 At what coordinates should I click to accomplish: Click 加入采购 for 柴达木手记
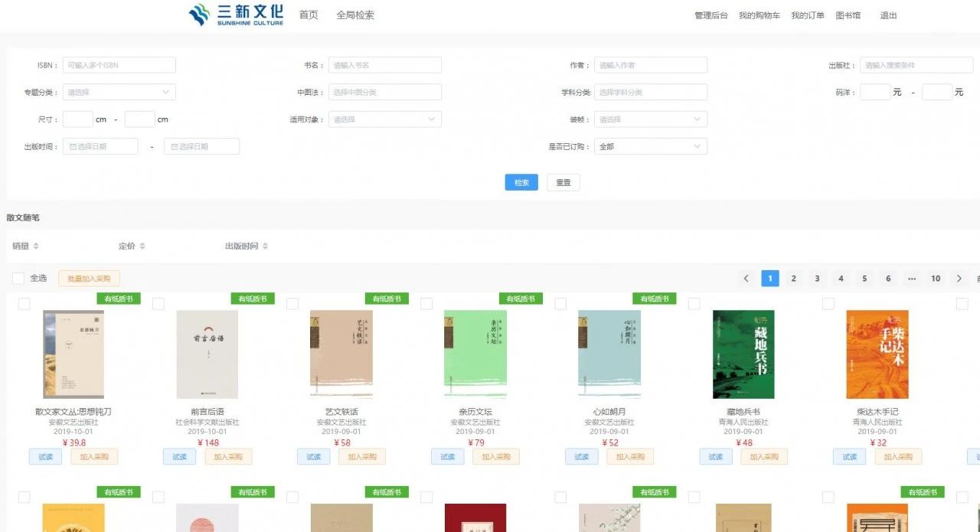(898, 457)
